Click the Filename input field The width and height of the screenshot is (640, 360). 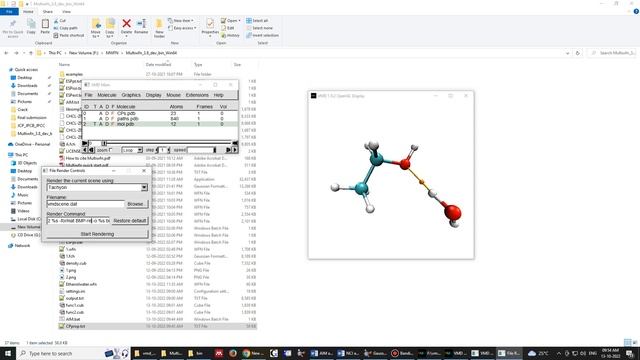[85, 204]
